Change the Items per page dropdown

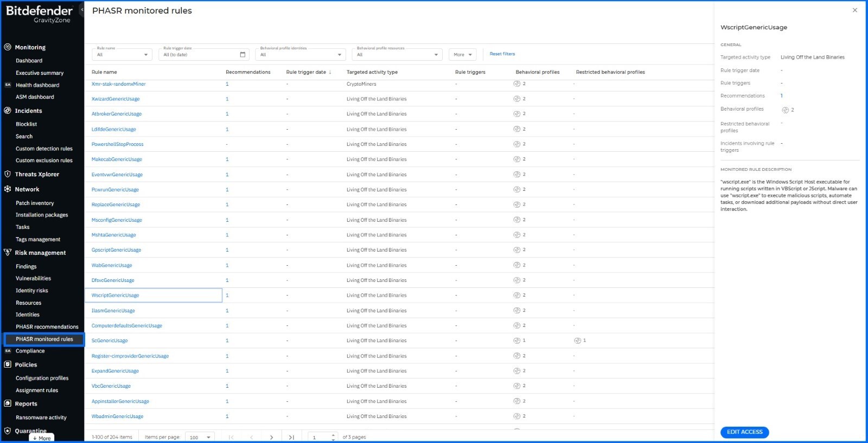200,437
